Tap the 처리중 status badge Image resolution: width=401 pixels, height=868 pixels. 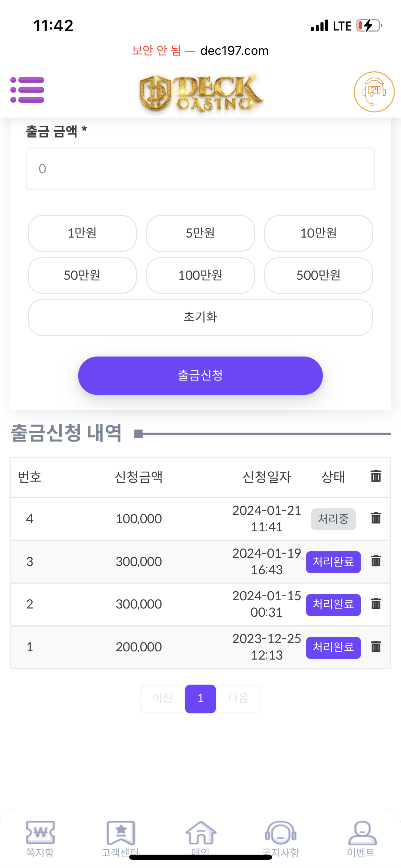[x=333, y=519]
